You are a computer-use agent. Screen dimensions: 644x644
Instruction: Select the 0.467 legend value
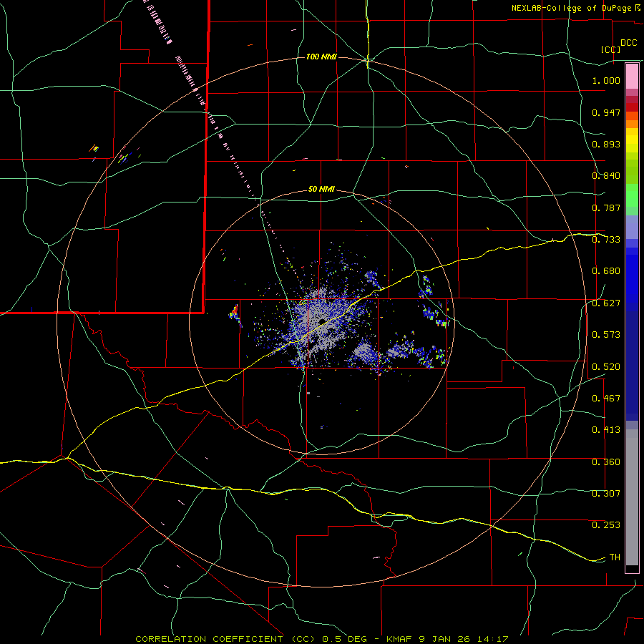point(606,399)
